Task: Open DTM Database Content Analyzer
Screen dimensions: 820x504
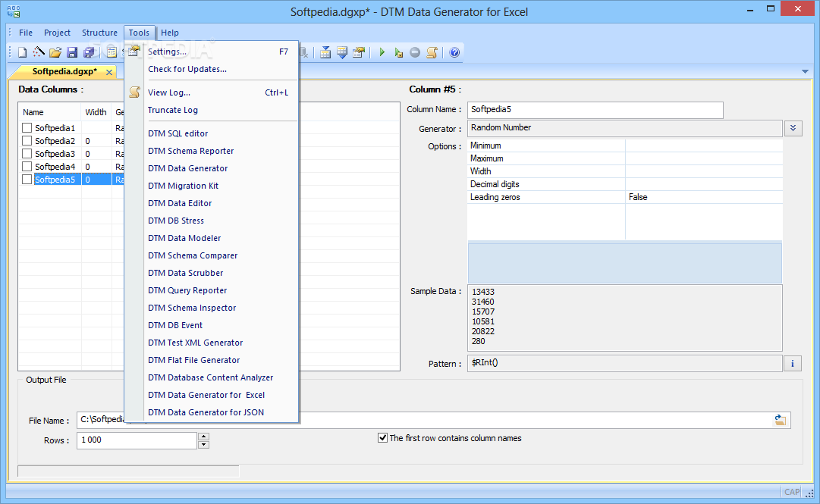Action: (212, 377)
